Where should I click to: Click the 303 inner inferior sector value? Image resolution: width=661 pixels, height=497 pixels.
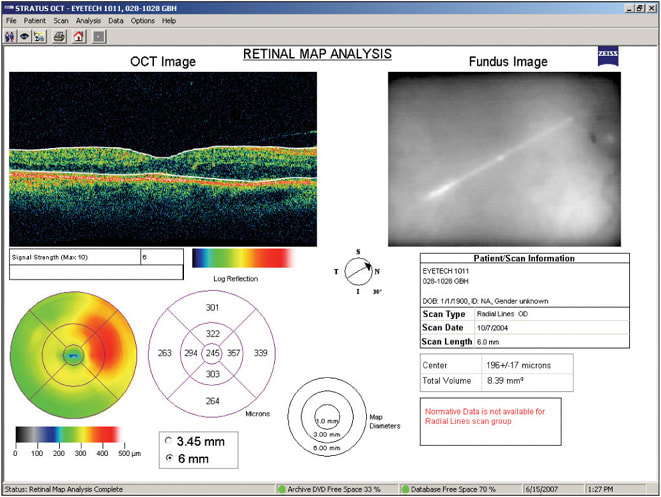click(x=212, y=374)
